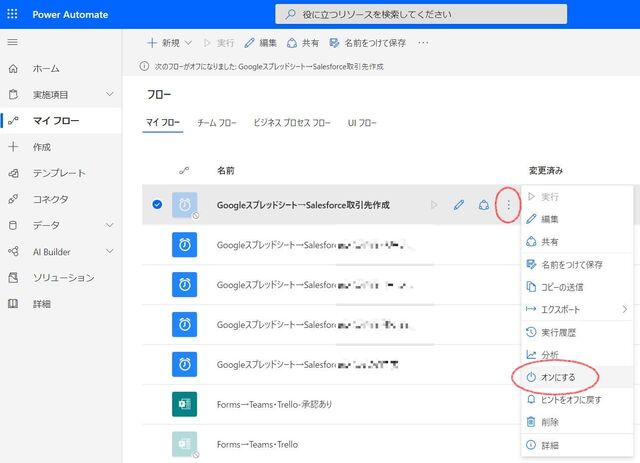
Task: Expand the エクスポート submenu arrow
Action: [x=624, y=309]
